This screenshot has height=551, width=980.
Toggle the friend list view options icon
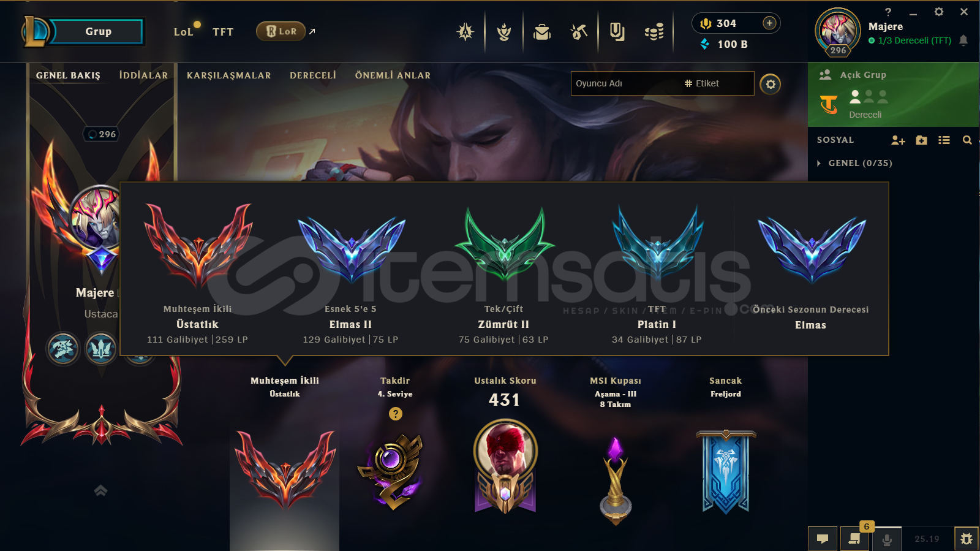tap(944, 140)
